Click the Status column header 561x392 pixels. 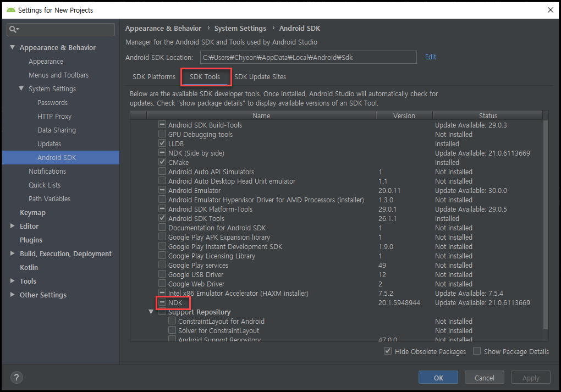tap(488, 115)
